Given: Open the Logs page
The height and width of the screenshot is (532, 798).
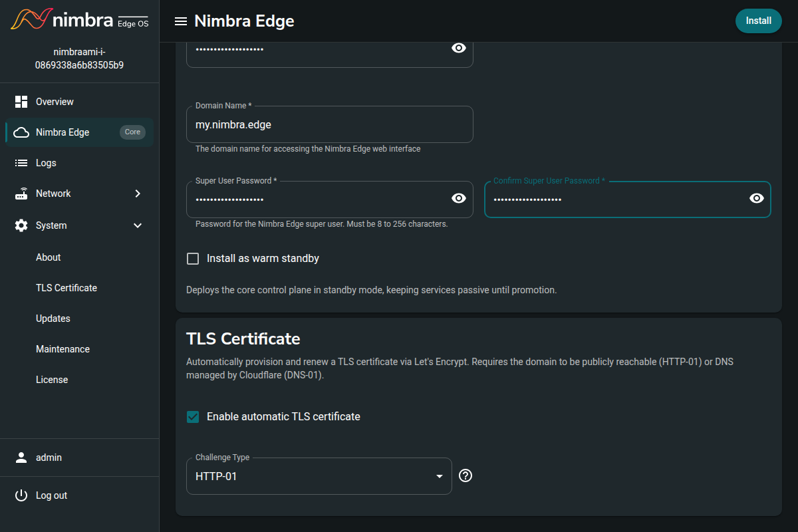Looking at the screenshot, I should click(x=80, y=163).
